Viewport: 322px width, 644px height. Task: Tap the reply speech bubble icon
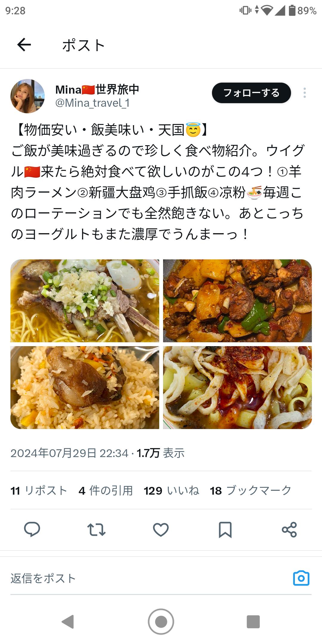(32, 530)
